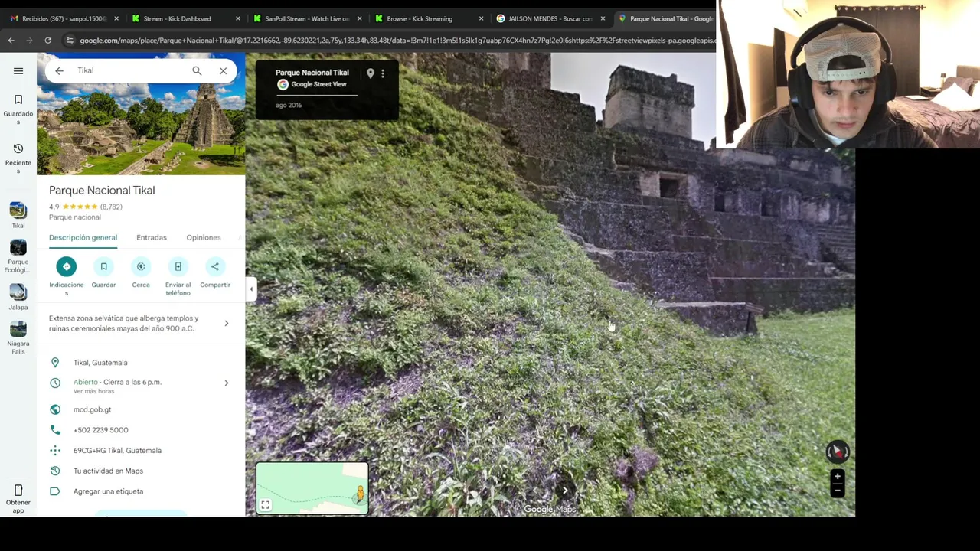Close the Browse - Kick Streaming tab

point(481,18)
